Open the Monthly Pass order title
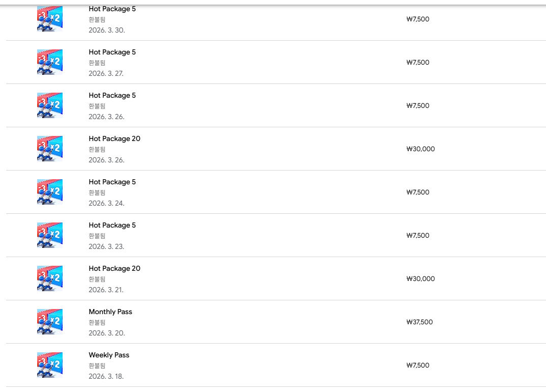This screenshot has height=392, width=546. (x=110, y=312)
